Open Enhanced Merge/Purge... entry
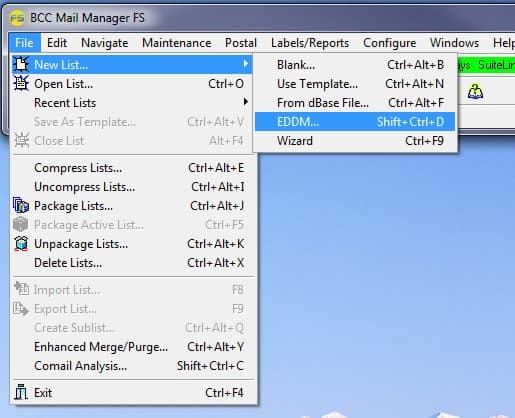This screenshot has height=418, width=515. point(133,347)
